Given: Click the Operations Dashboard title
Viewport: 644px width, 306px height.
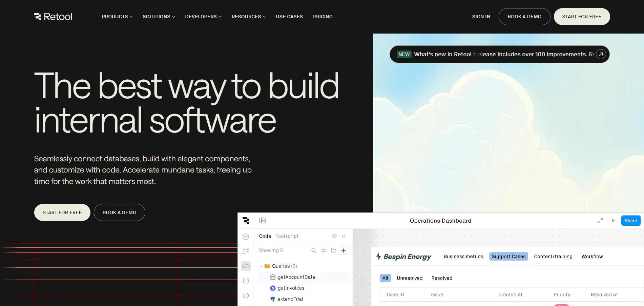Looking at the screenshot, I should [x=440, y=221].
